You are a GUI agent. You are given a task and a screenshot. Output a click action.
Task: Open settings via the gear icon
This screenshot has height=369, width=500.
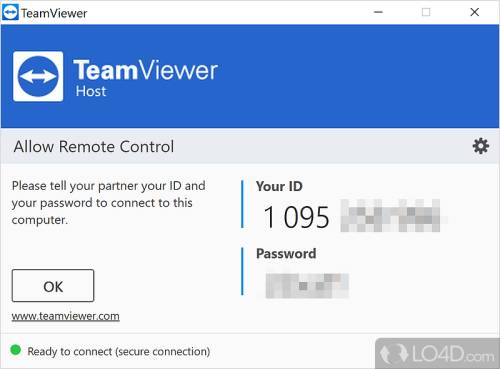[x=481, y=146]
